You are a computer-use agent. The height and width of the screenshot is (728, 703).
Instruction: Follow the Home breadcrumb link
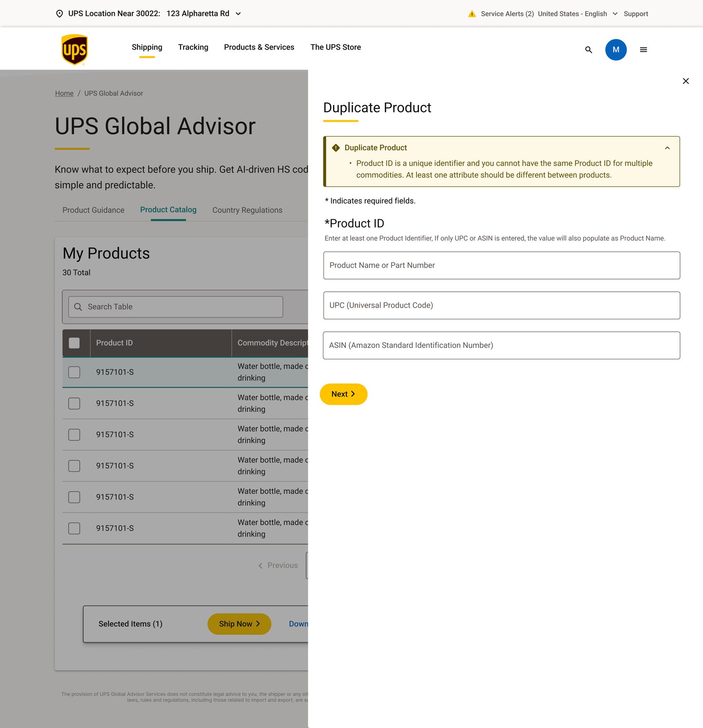(x=64, y=93)
